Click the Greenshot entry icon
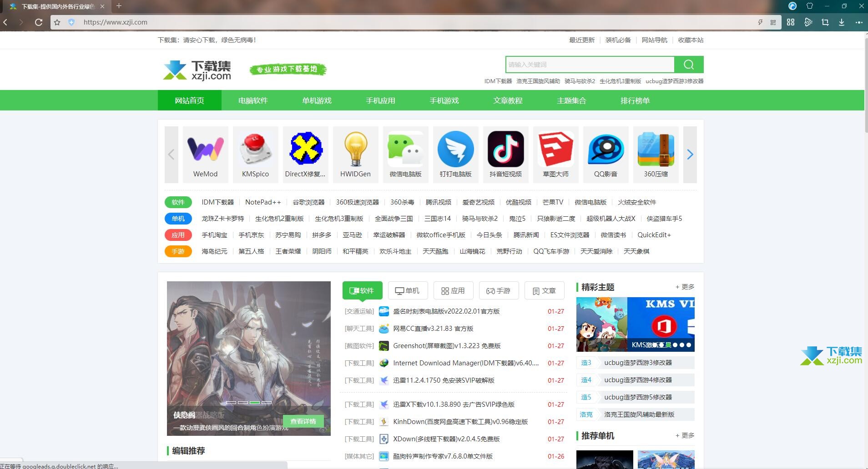Image resolution: width=868 pixels, height=469 pixels. (384, 346)
